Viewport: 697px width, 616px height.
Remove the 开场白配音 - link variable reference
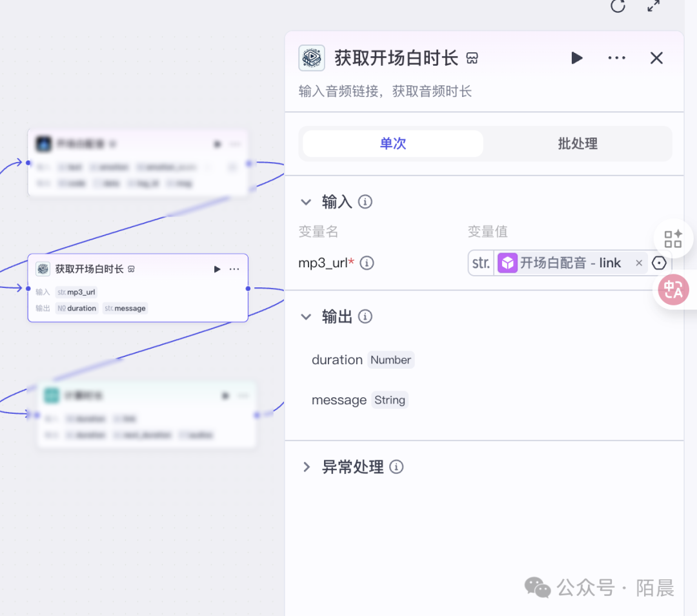point(639,263)
